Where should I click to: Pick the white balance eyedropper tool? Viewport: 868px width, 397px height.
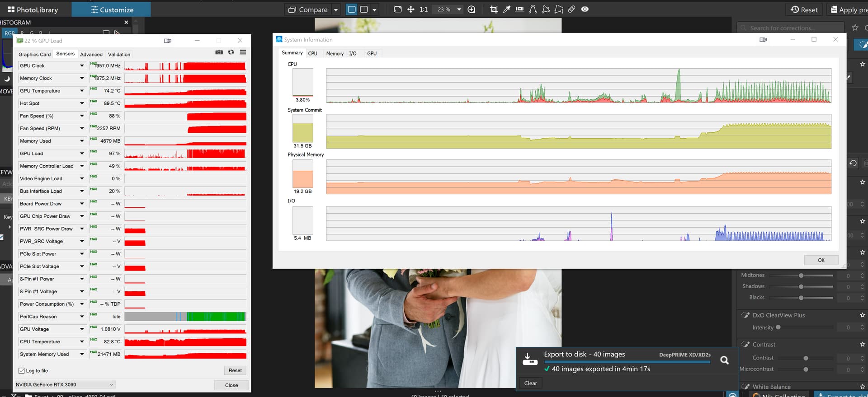point(507,9)
